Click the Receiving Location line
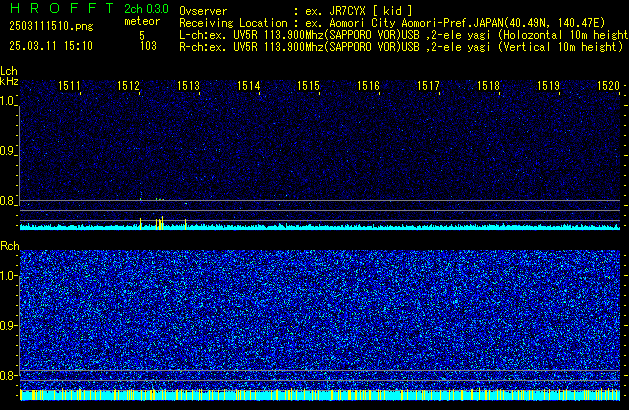This screenshot has width=629, height=410. tap(392, 23)
